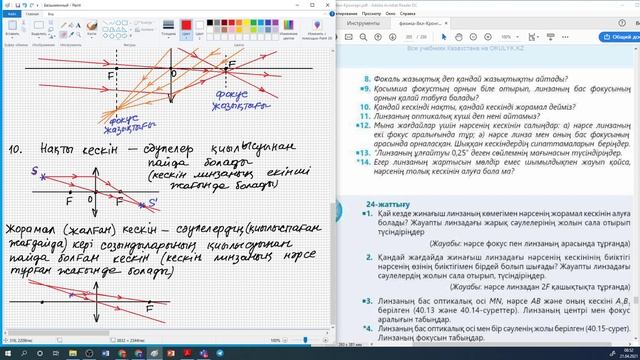This screenshot has width=640, height=360.
Task: Open the Window menu in Acrobat
Action: [390, 13]
